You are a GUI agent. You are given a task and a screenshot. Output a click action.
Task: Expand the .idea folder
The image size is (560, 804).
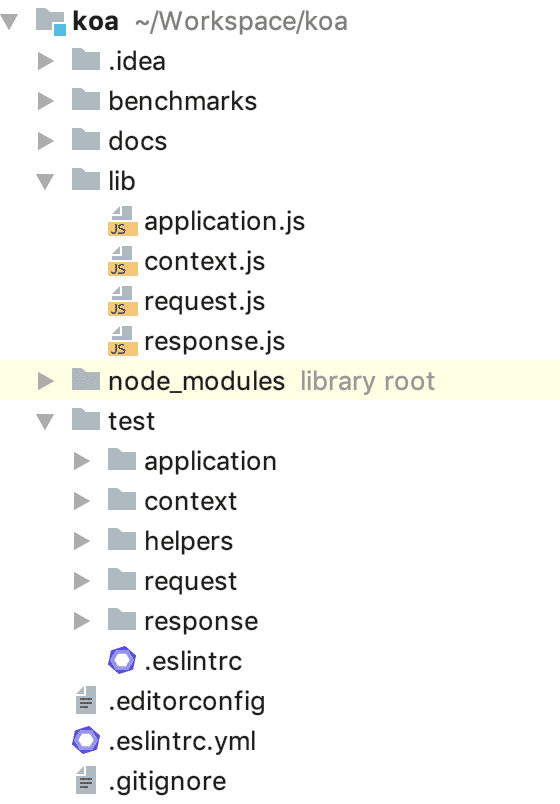click(46, 62)
